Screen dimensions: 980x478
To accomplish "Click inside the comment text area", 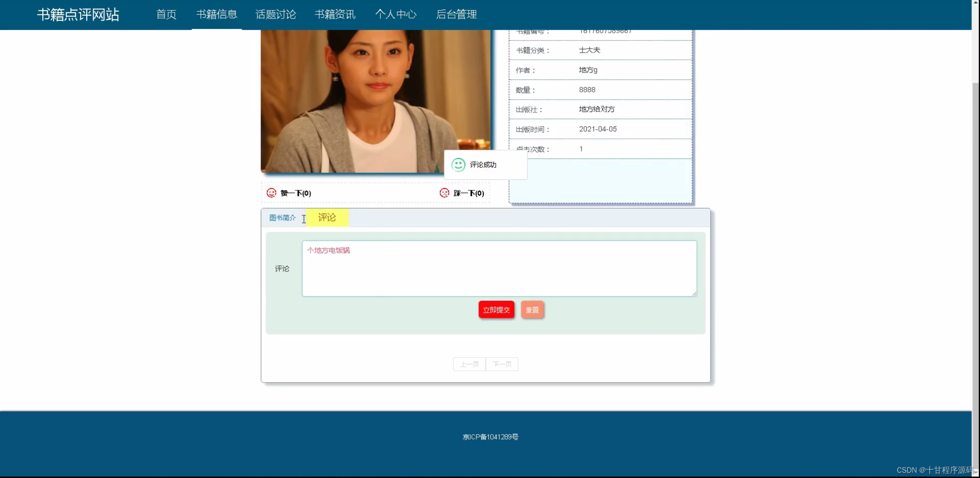I will (x=499, y=268).
